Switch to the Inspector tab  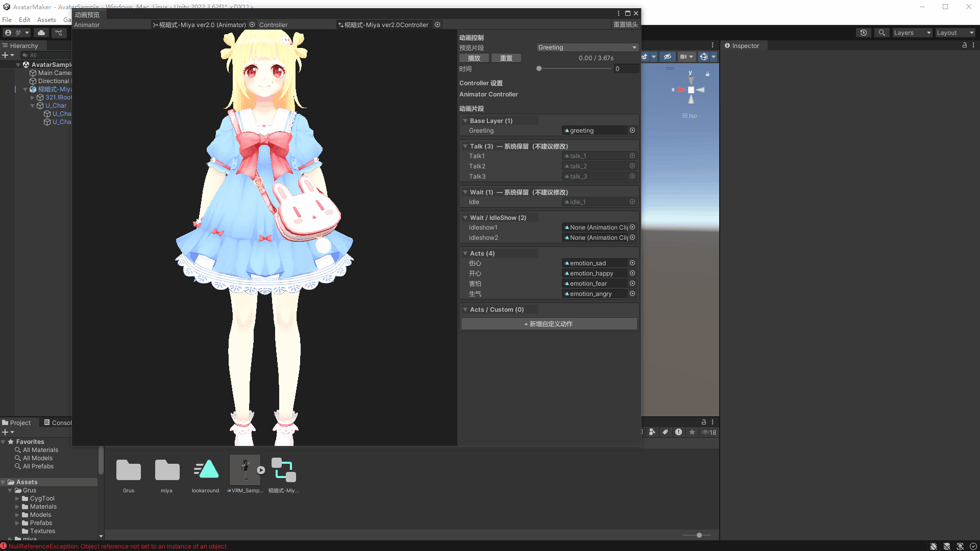(x=744, y=46)
